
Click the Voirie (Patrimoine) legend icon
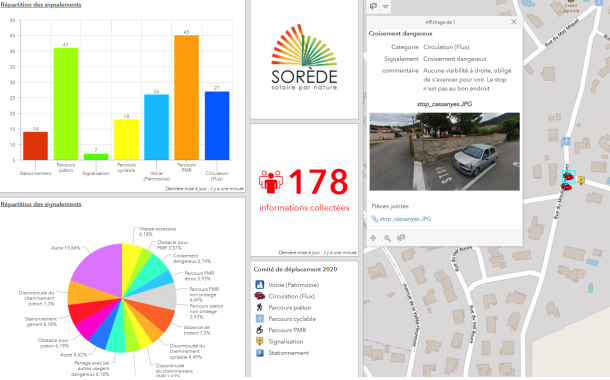pos(259,285)
